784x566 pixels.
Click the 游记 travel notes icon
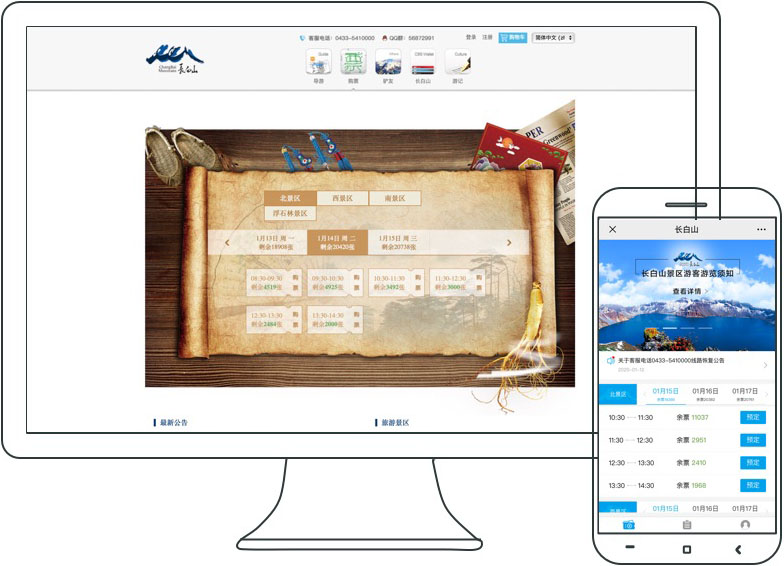[458, 63]
